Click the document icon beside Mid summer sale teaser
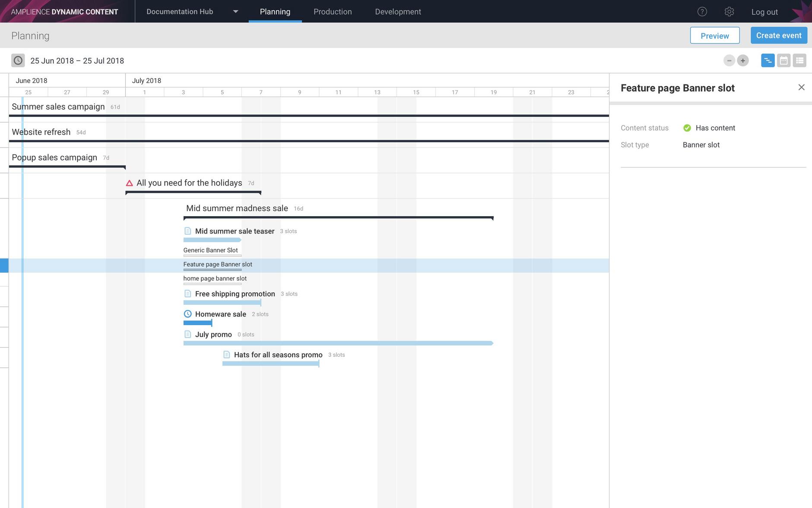Image resolution: width=812 pixels, height=508 pixels. point(187,231)
